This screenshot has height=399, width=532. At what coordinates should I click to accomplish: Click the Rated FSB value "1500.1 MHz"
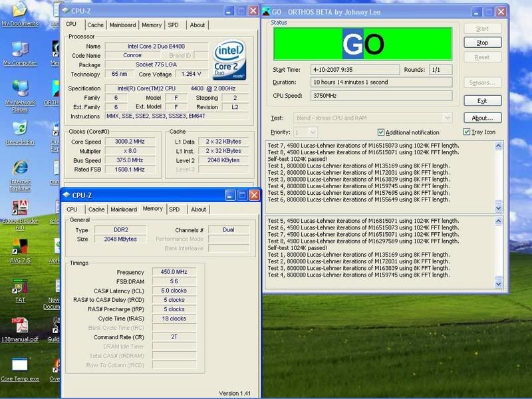(130, 170)
